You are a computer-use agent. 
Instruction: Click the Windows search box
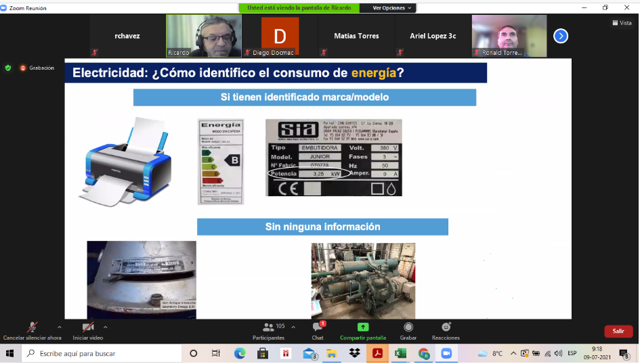(x=102, y=353)
